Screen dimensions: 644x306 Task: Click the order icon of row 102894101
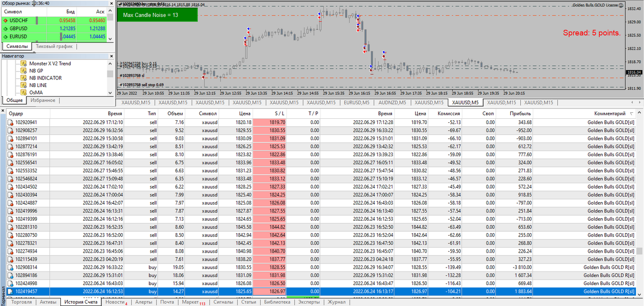10,138
